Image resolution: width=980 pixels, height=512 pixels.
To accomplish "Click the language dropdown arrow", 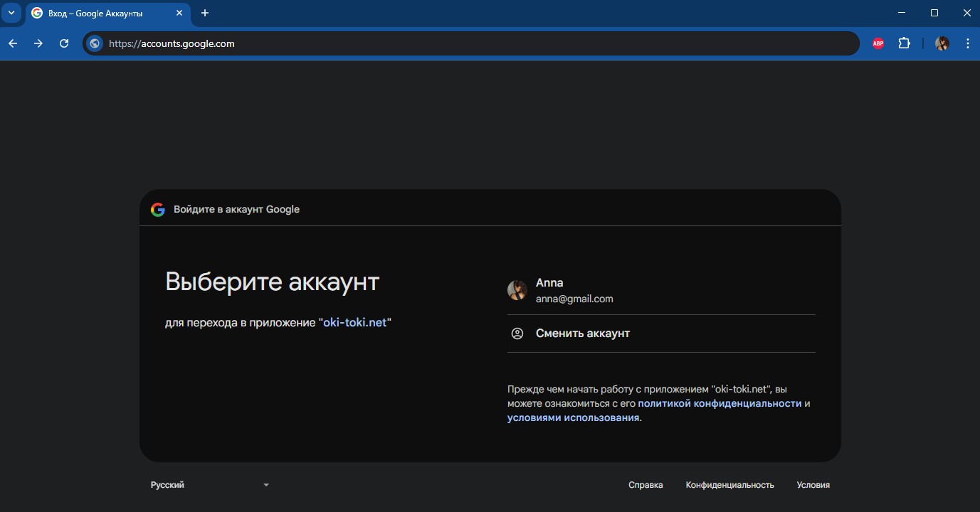I will [266, 485].
